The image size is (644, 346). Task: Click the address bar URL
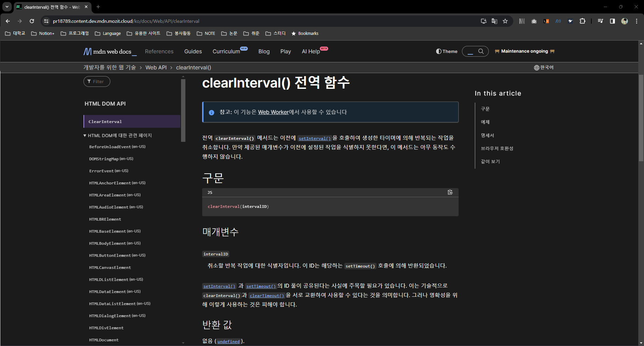click(x=126, y=21)
